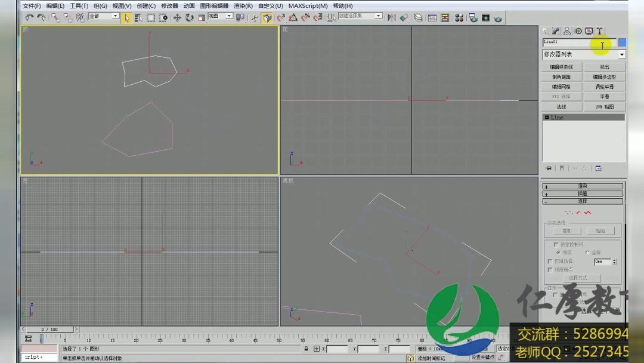This screenshot has width=644, height=363.
Task: Activate the Select and Move tool
Action: click(x=177, y=17)
